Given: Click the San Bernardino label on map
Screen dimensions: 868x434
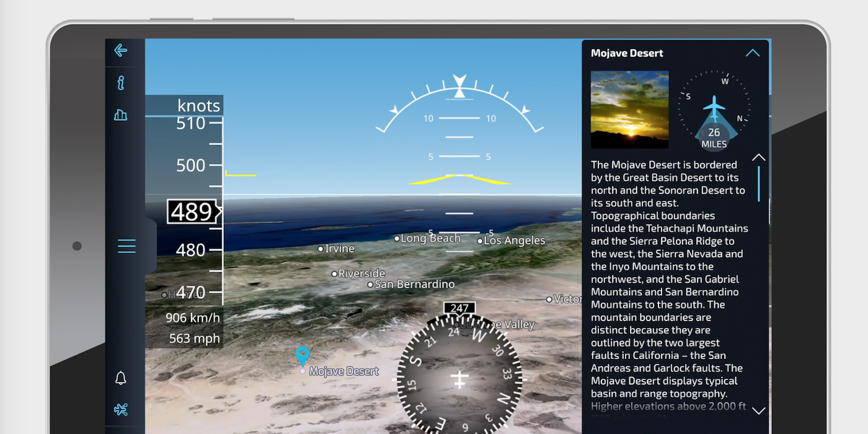Looking at the screenshot, I should pos(413,284).
